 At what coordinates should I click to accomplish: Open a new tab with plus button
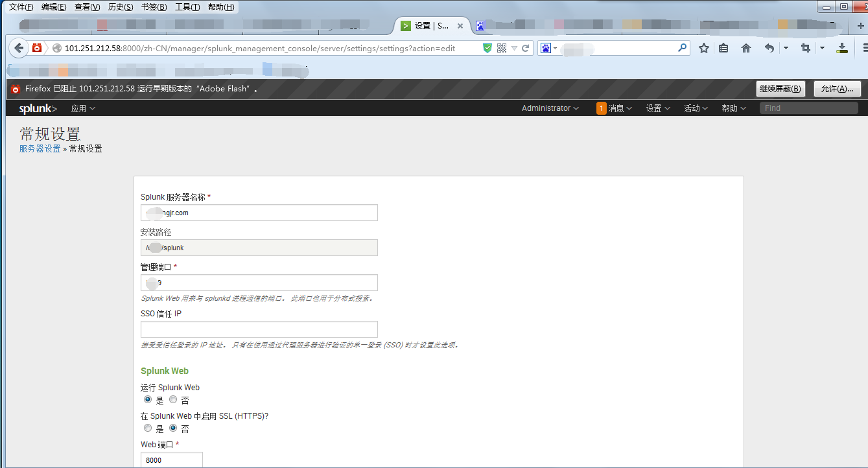pyautogui.click(x=861, y=26)
